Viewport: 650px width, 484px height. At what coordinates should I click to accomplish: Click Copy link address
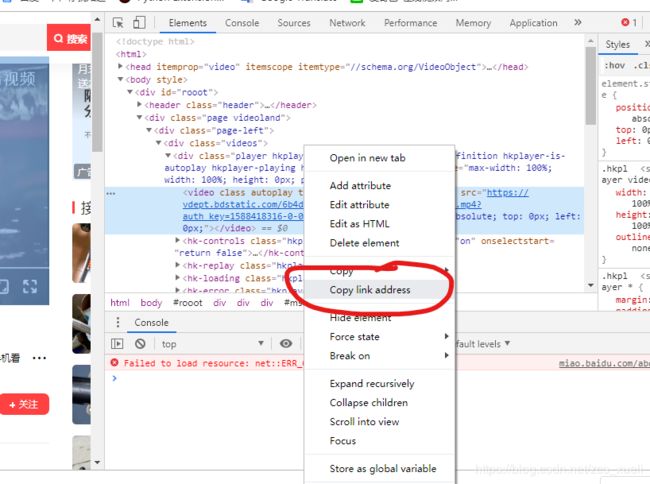click(370, 290)
